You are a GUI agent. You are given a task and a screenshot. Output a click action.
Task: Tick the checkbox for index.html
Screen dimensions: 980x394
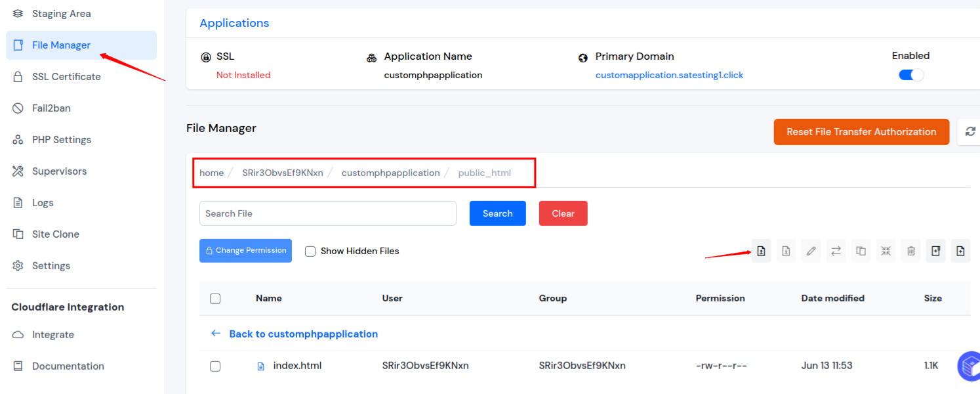[215, 366]
